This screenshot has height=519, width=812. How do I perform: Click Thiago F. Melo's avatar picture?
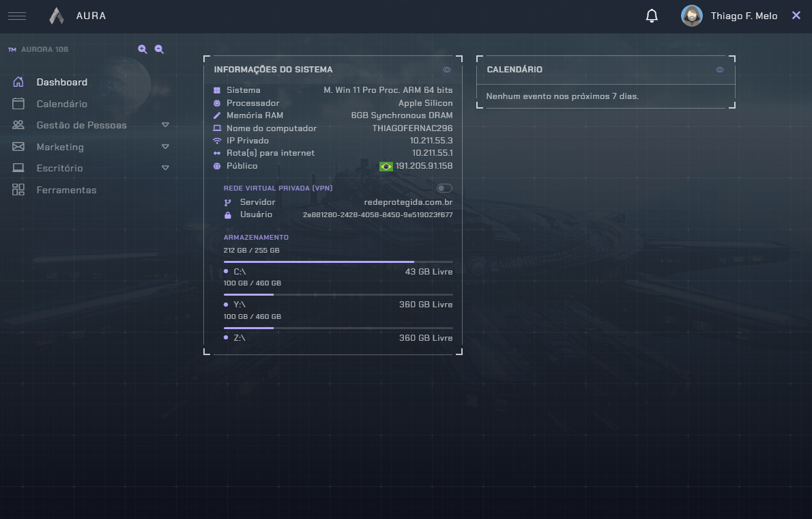pyautogui.click(x=692, y=16)
